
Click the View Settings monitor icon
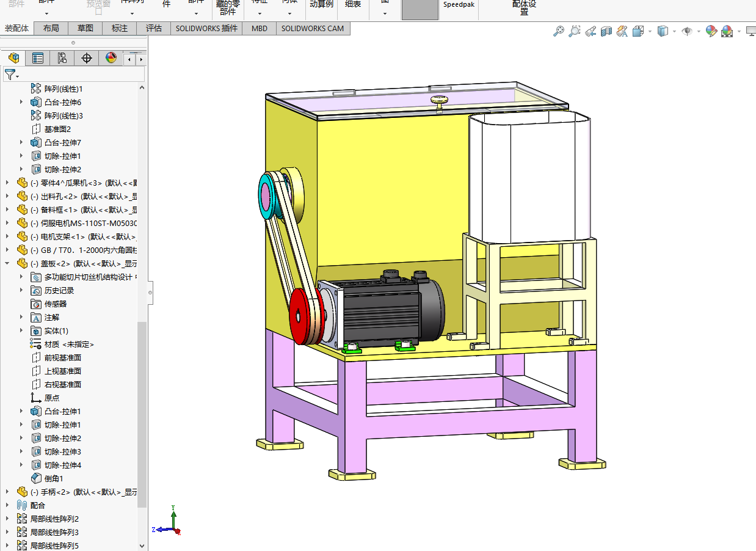coord(751,31)
